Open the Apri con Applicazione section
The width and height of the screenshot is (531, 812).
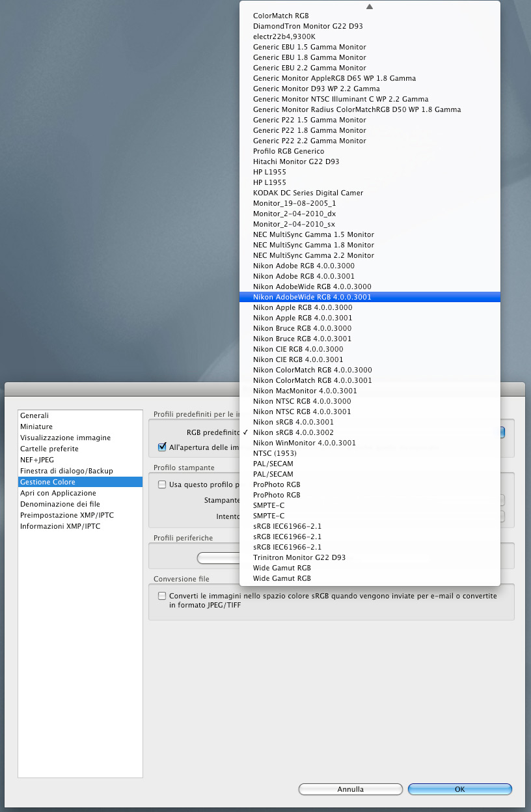[x=80, y=493]
